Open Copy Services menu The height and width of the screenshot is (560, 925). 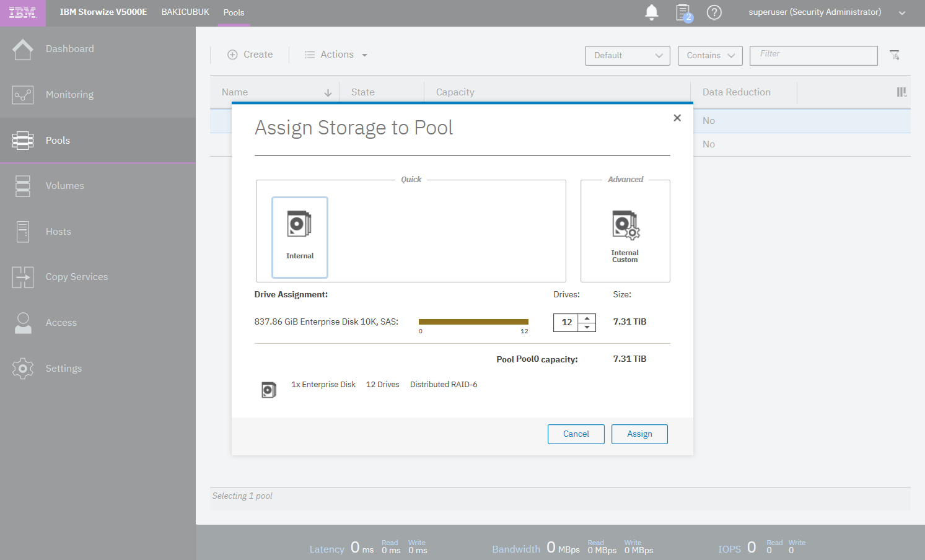77,277
